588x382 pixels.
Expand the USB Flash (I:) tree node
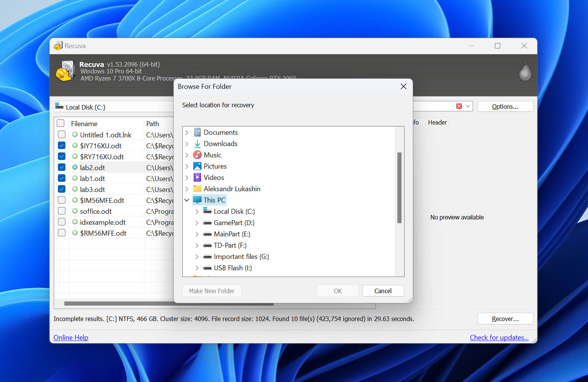pyautogui.click(x=197, y=268)
